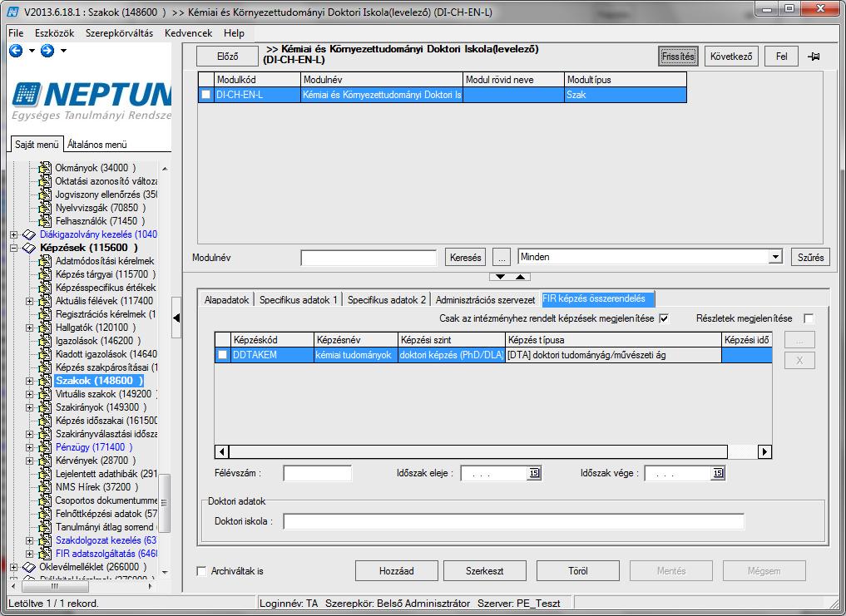
Task: Open the forward arrow history dropdown
Action: tap(63, 51)
